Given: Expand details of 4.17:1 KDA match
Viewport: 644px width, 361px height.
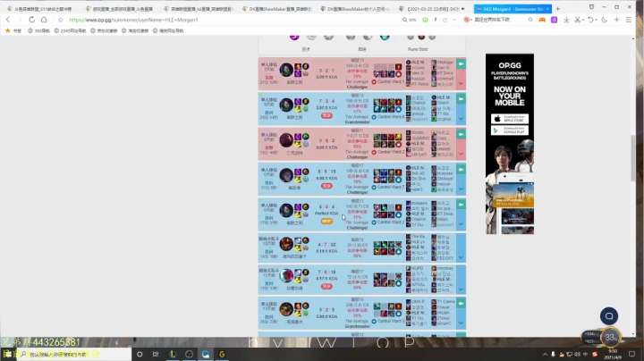Looking at the screenshot, I should 461,290.
